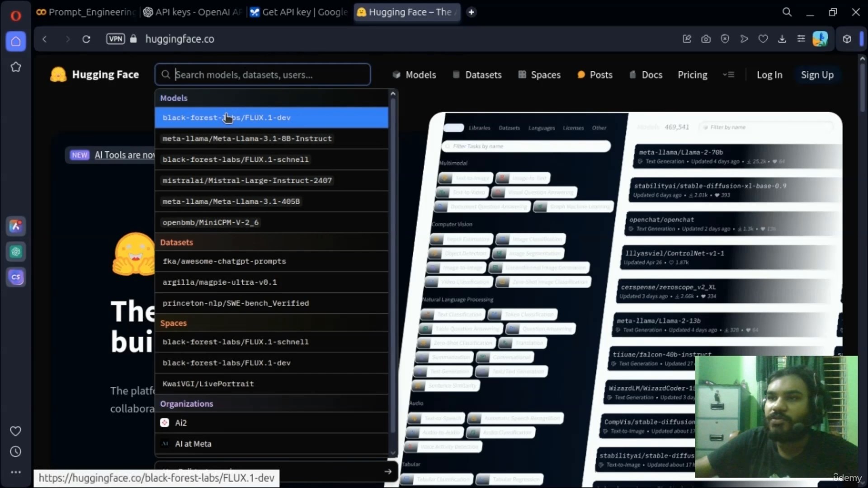
Task: Open the Pricing nav item
Action: coord(692,75)
